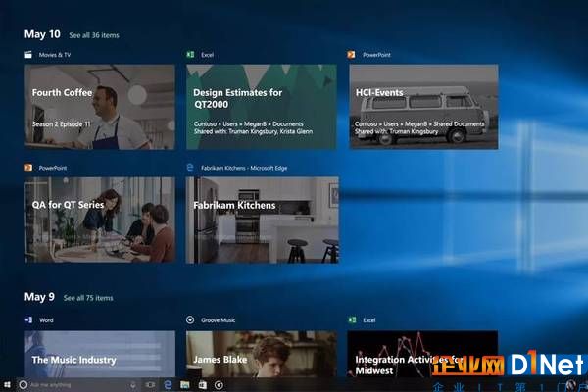Open The Music Industry Word card
588x392 pixels.
(100, 354)
